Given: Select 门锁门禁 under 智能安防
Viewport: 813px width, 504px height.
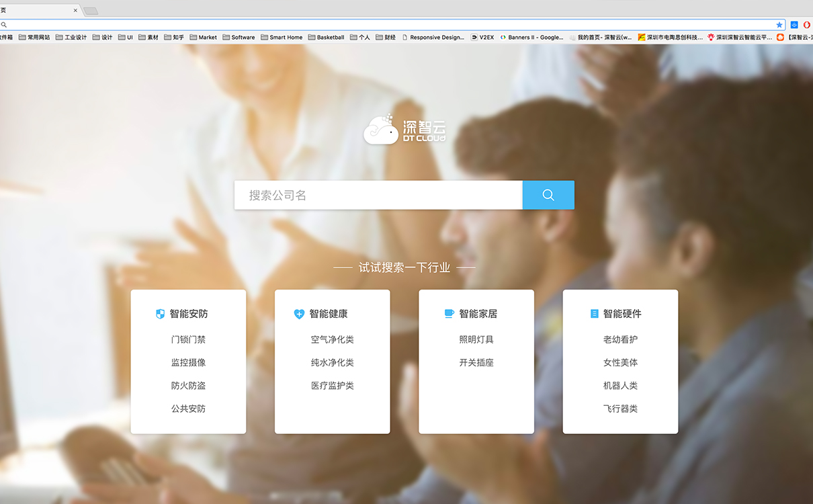Looking at the screenshot, I should tap(189, 339).
